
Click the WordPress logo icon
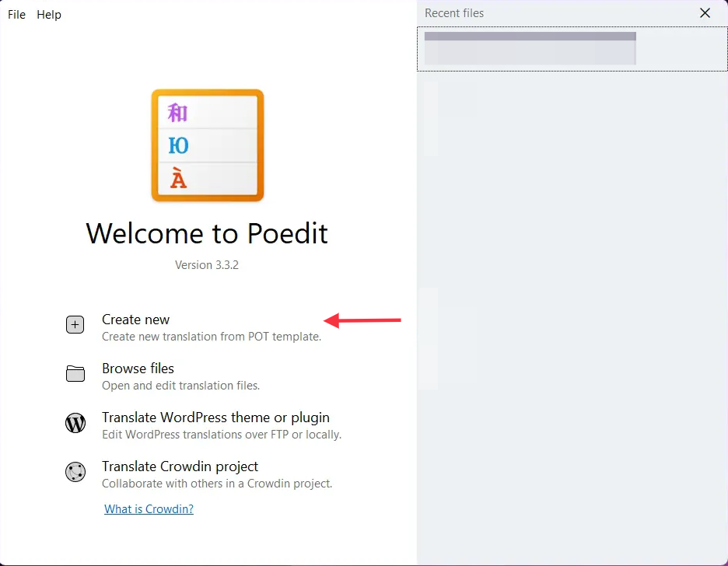[x=75, y=424]
